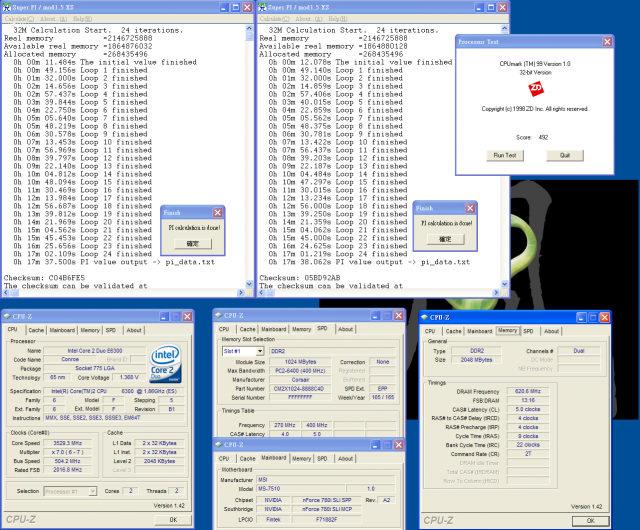Switch to Cache tab in CPU-Z CPU window
Image resolution: width=640 pixels, height=530 pixels.
(36, 330)
